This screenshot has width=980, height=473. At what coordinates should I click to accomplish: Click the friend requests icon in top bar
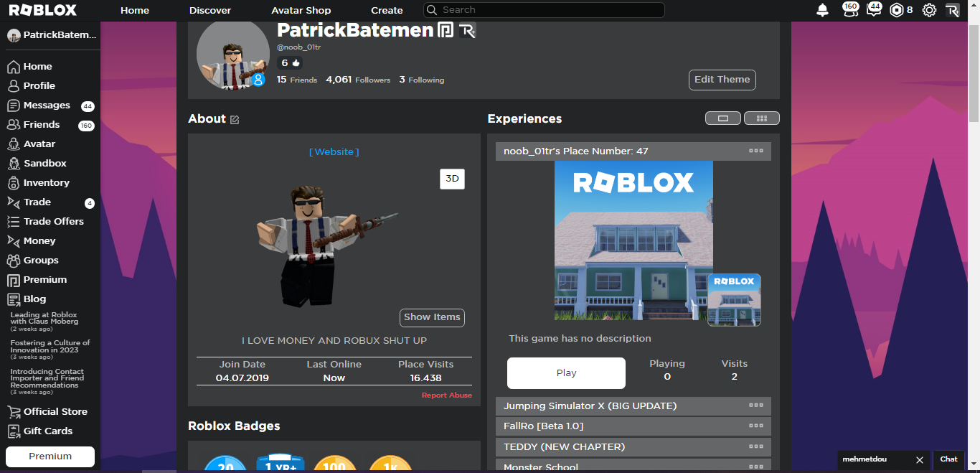tap(849, 10)
